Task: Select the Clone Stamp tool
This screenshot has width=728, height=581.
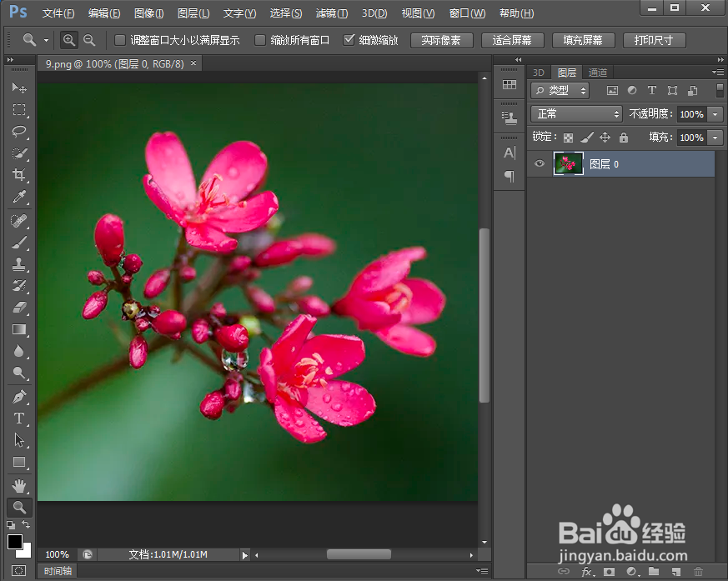Action: (x=19, y=264)
